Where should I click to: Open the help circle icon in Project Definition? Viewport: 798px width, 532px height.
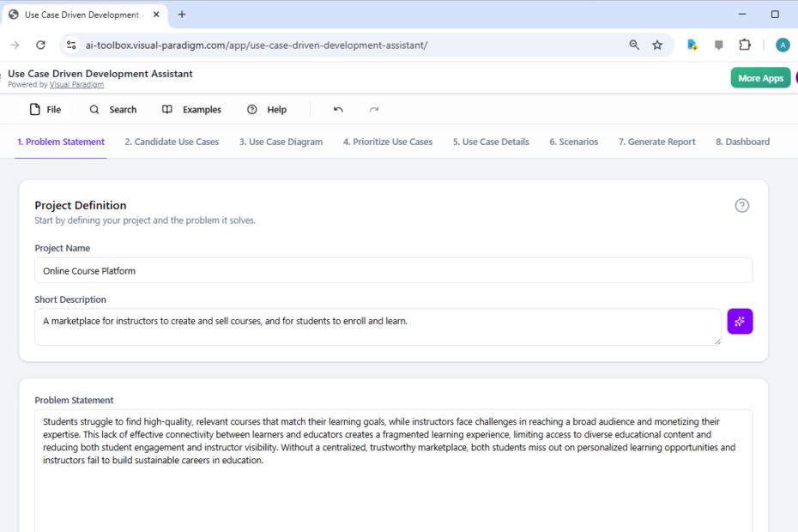pos(742,206)
